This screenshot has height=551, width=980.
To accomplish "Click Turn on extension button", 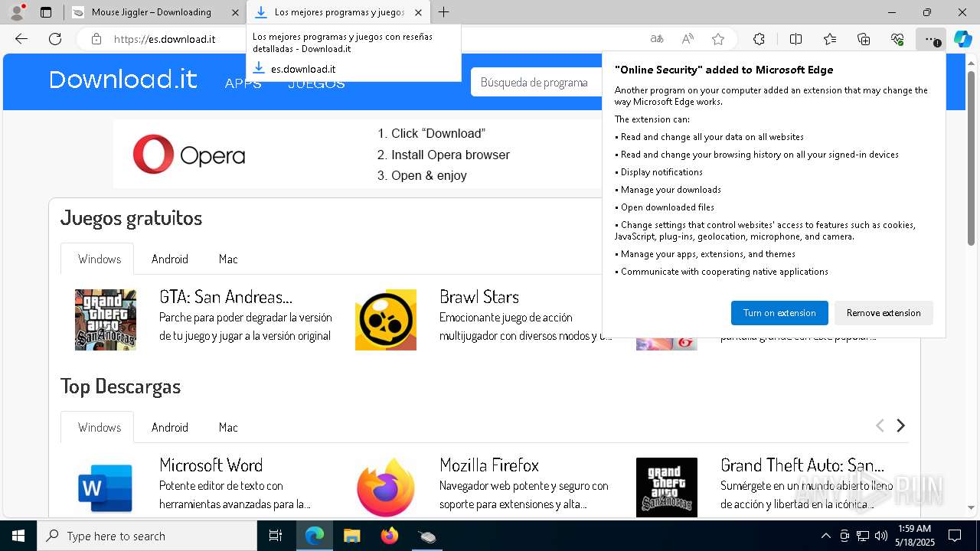I will click(x=779, y=313).
